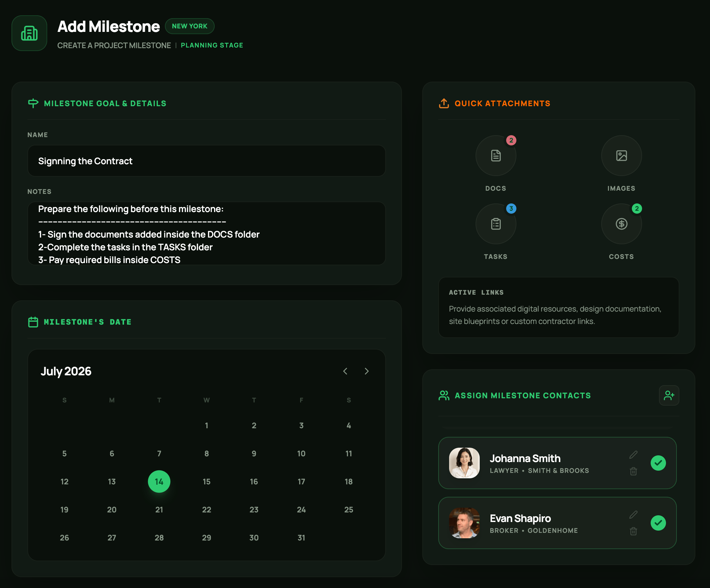Click the July 2026 month title

[x=66, y=371]
